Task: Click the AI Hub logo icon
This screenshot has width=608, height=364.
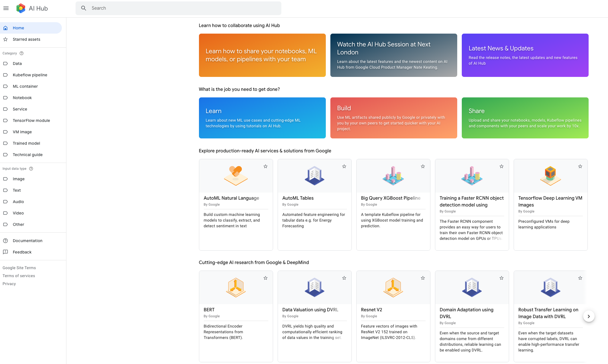Action: pos(21,8)
